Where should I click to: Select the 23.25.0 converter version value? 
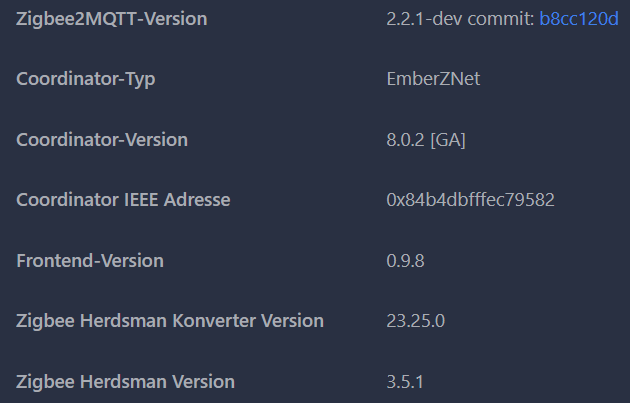(415, 321)
